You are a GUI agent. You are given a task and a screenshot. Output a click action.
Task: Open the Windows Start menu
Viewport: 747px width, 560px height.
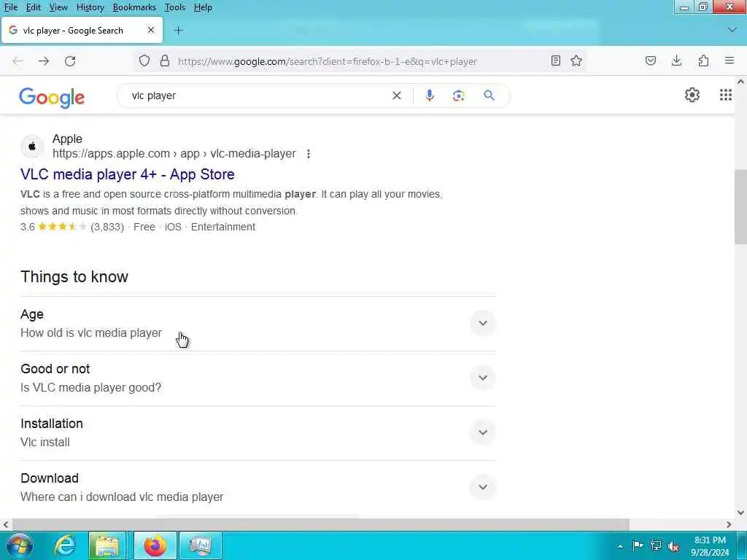20,545
